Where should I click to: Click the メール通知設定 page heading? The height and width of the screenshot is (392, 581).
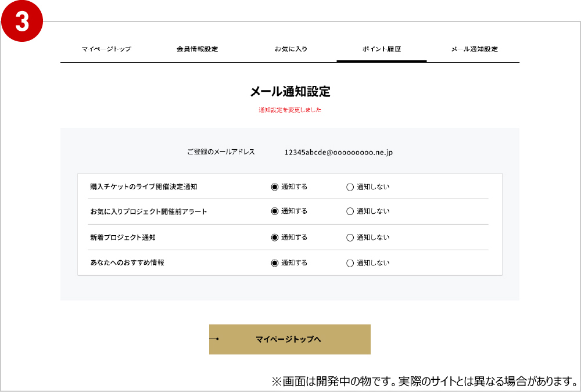click(x=290, y=91)
